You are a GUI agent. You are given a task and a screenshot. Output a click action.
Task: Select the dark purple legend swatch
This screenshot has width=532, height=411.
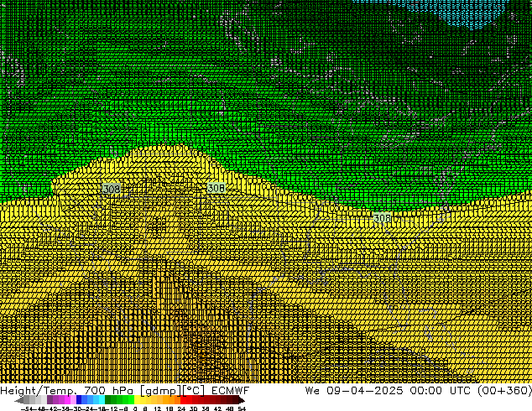(50, 399)
